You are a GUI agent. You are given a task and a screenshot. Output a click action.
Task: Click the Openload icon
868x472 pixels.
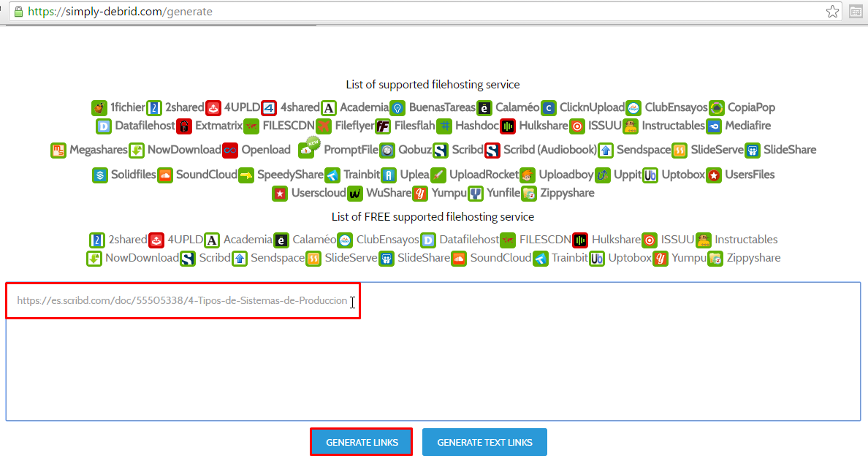(x=229, y=150)
